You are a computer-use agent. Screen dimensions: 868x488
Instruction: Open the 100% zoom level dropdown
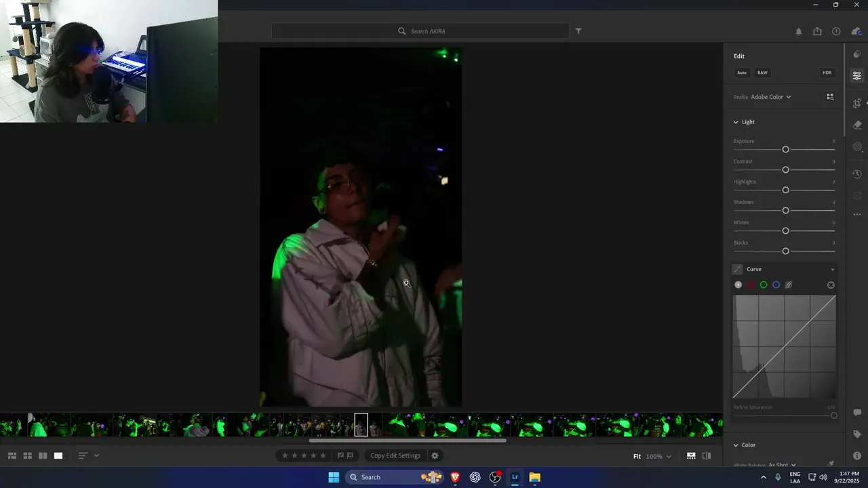coord(658,456)
